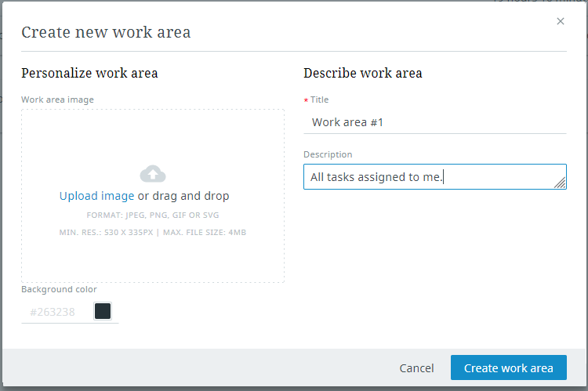
Task: Click the Upload image link
Action: (x=96, y=196)
